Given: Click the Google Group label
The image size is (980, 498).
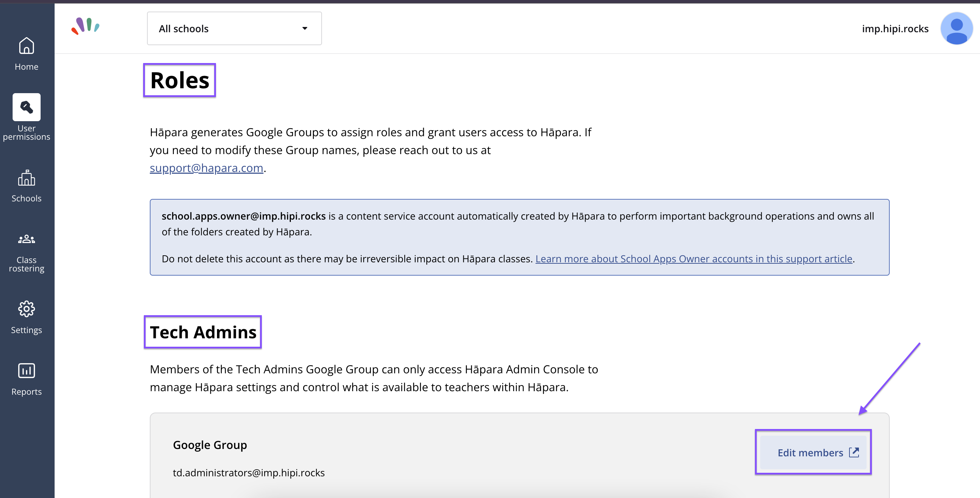Looking at the screenshot, I should click(x=210, y=445).
